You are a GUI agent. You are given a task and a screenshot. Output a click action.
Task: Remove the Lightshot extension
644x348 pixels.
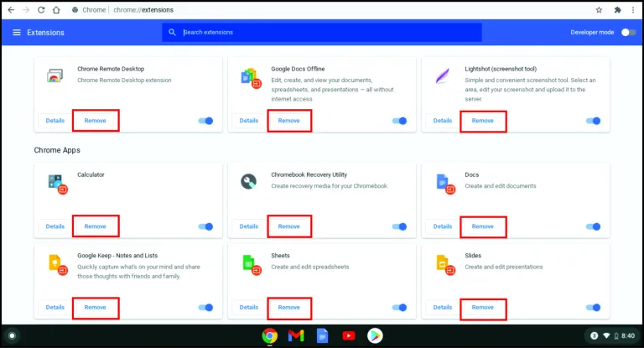pyautogui.click(x=483, y=121)
